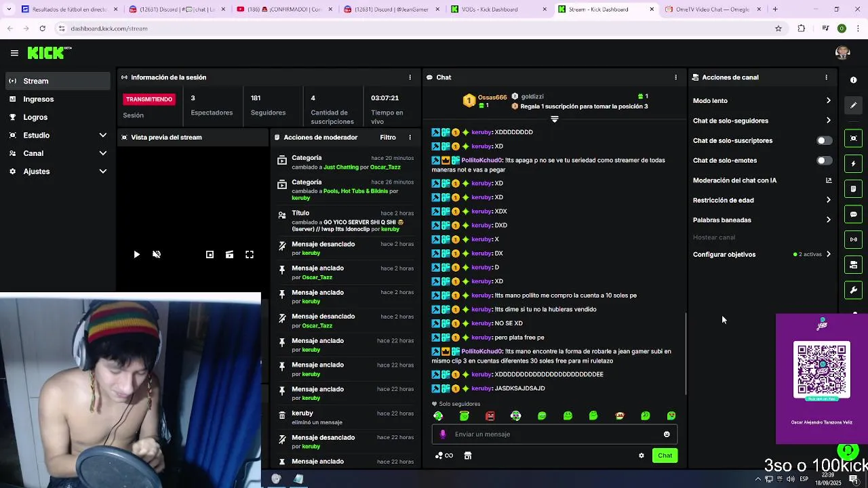
Task: Click the Enviar un mensaje input field
Action: (x=555, y=434)
